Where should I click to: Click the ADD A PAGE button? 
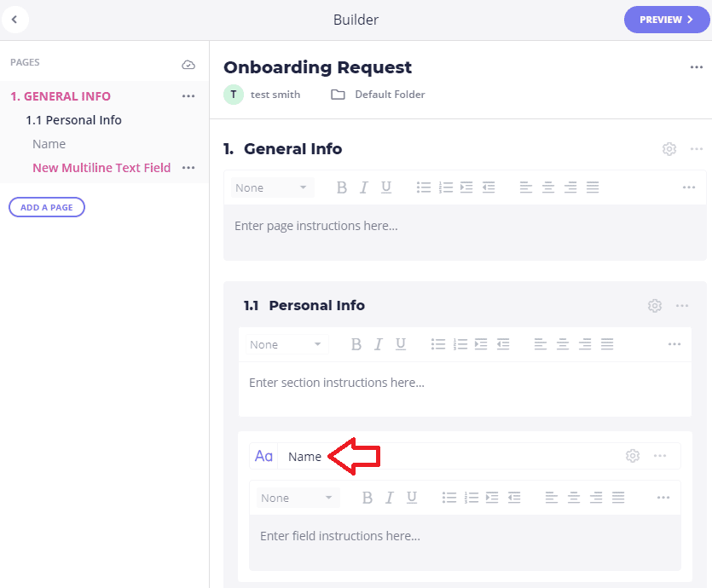47,207
